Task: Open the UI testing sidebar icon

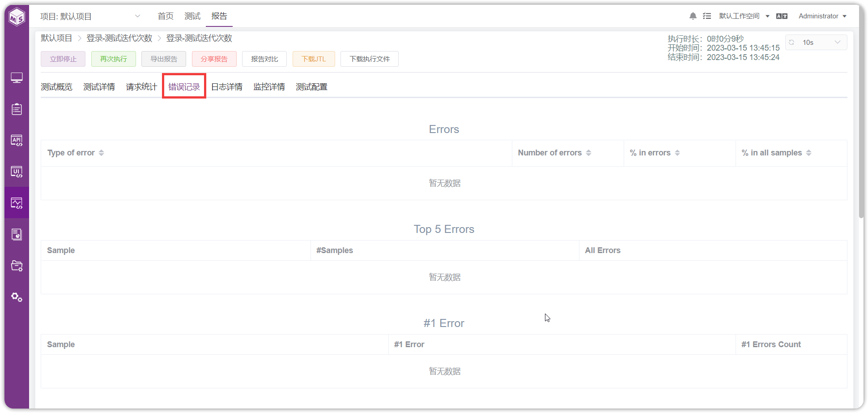Action: (17, 172)
